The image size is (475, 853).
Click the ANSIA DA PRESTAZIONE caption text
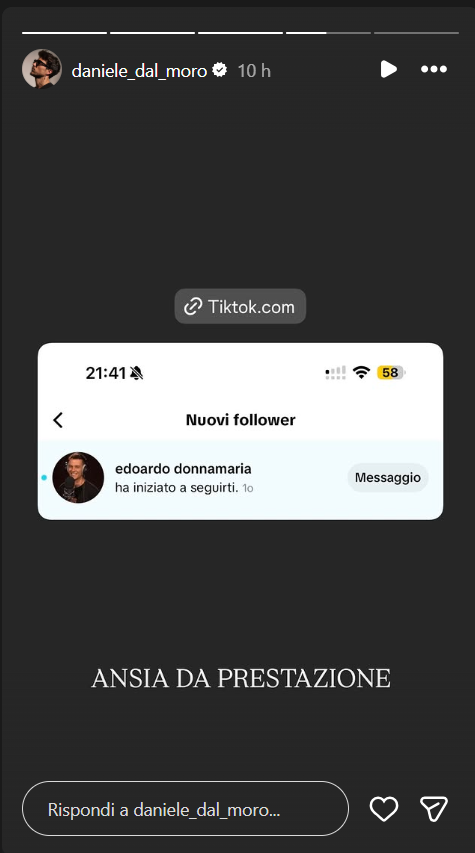click(x=241, y=678)
